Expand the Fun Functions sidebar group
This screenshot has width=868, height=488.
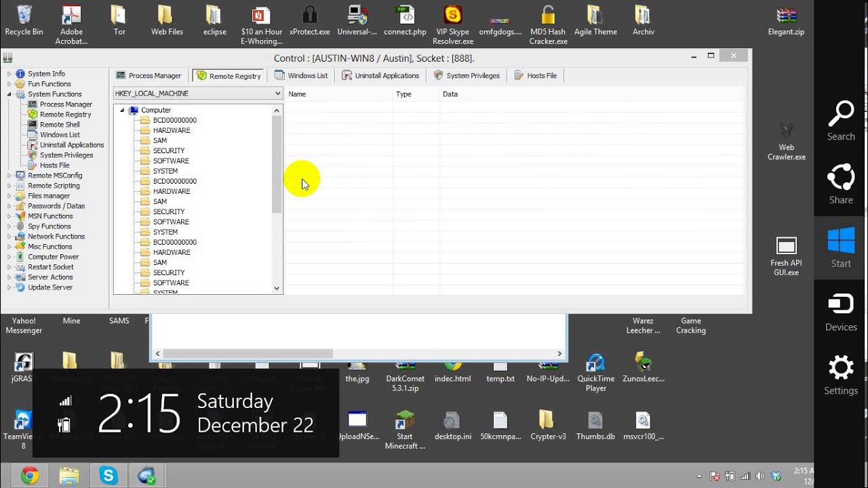tap(9, 84)
